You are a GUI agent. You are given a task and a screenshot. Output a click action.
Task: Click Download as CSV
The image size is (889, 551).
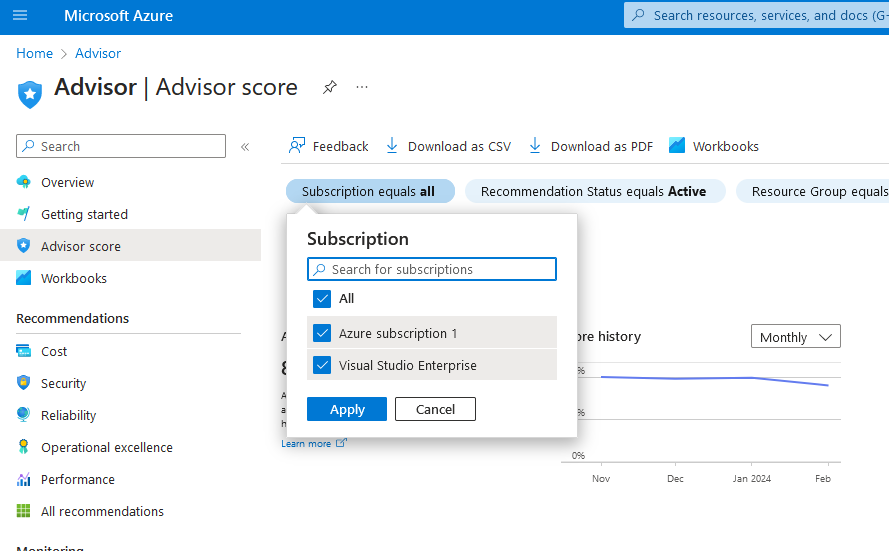click(448, 146)
